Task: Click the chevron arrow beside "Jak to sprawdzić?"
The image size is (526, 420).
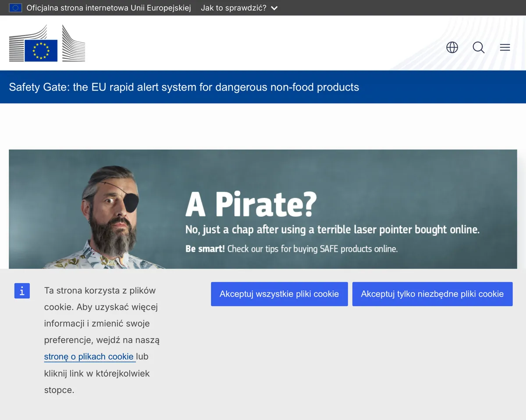Action: coord(274,8)
